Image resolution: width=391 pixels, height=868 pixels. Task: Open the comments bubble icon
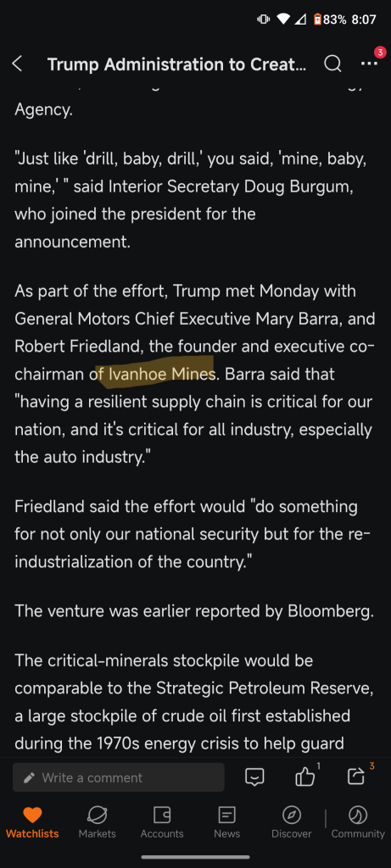click(254, 776)
